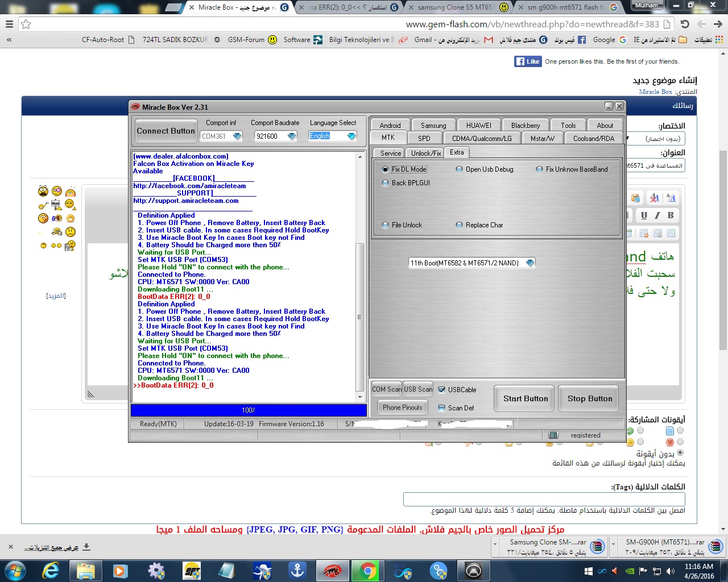This screenshot has height=582, width=728.
Task: Open the Samsung tab
Action: (434, 125)
